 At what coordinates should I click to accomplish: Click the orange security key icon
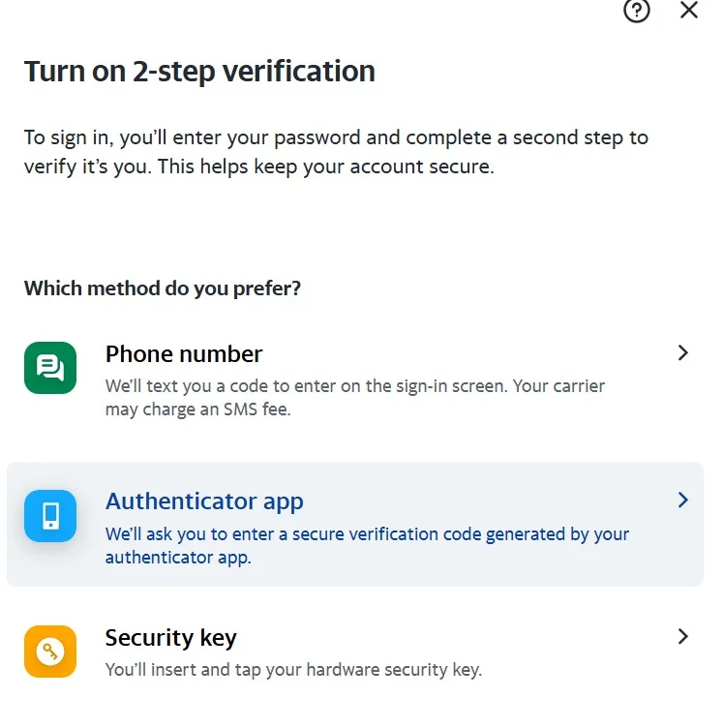point(50,652)
